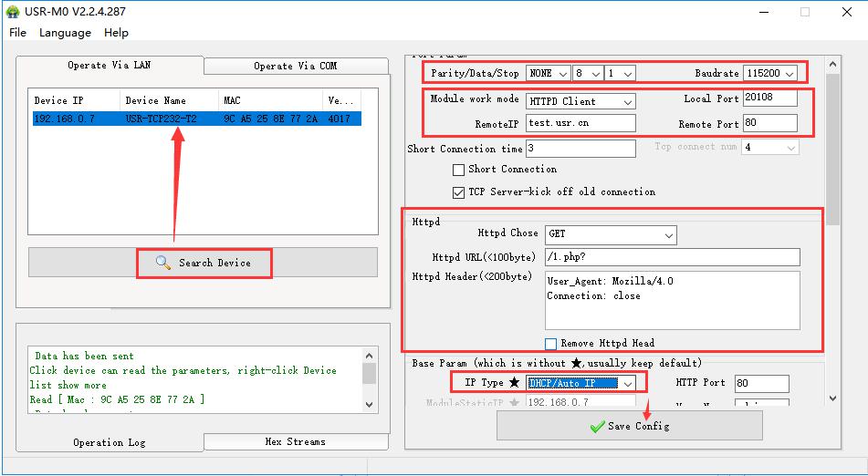This screenshot has height=476, width=868.
Task: Open the Parity NONE dropdown
Action: 548,73
